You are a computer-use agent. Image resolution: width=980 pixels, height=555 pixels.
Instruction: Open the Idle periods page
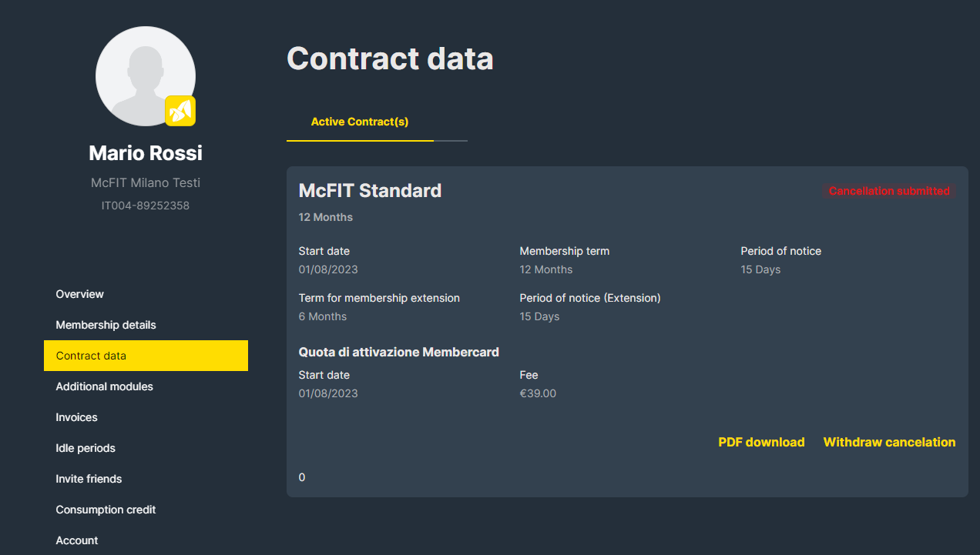(x=86, y=448)
